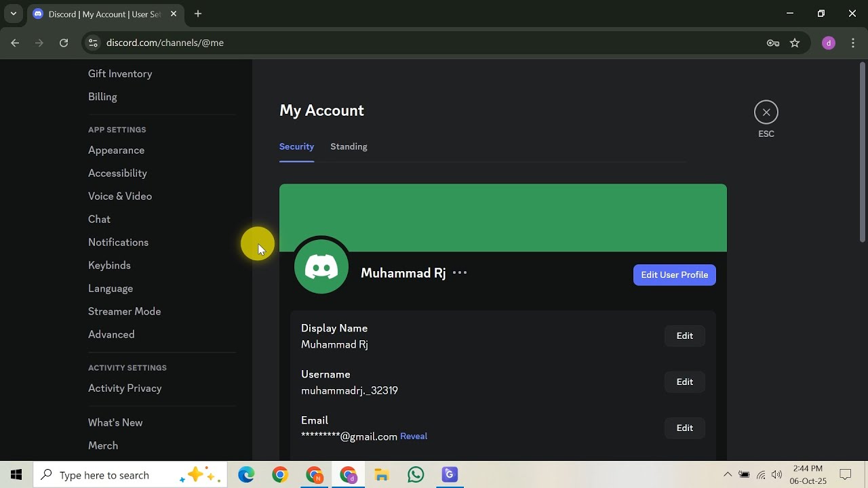This screenshot has height=488, width=868.
Task: Click the Windows taskbar search box
Action: pos(130,475)
